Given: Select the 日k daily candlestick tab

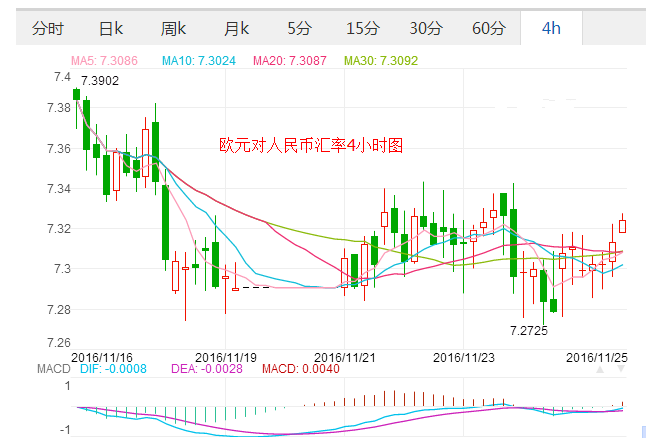Looking at the screenshot, I should 111,28.
